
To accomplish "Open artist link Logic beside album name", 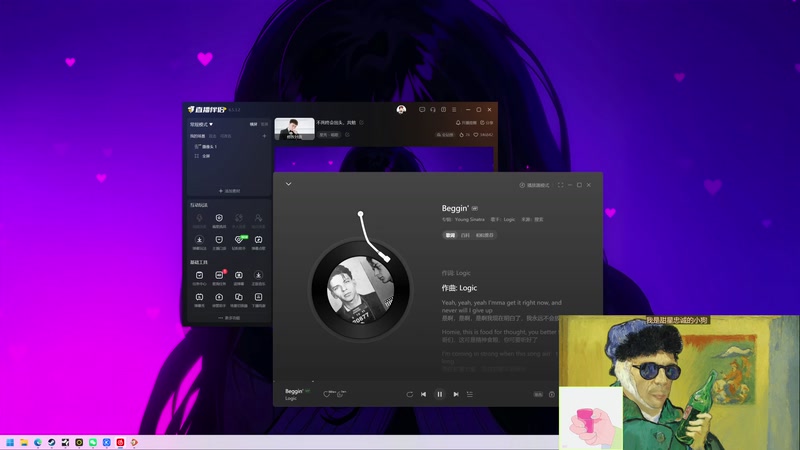I will (x=509, y=219).
